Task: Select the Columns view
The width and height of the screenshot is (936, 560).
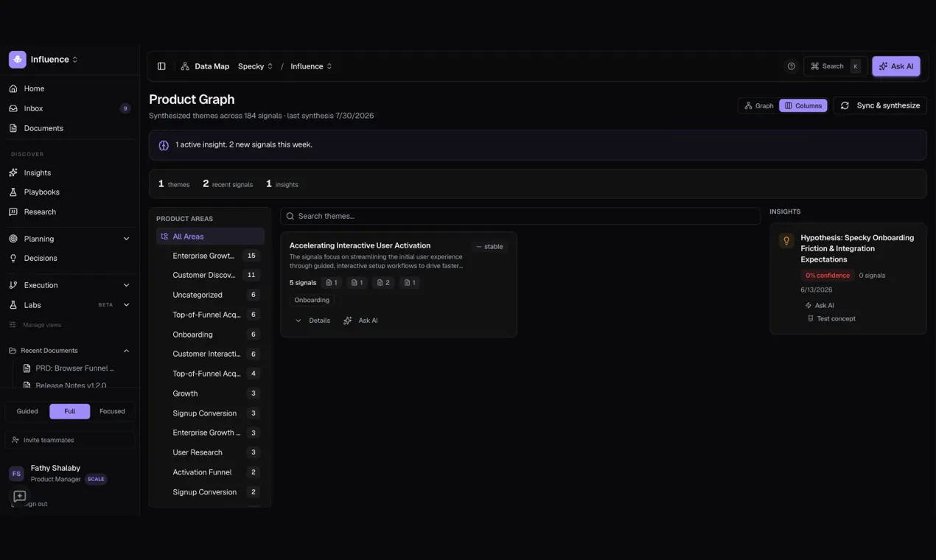Action: [803, 105]
